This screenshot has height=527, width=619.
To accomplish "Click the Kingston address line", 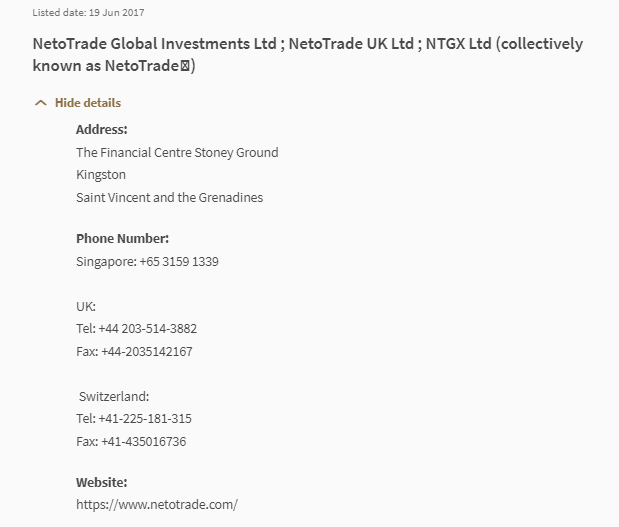I will pos(101,174).
